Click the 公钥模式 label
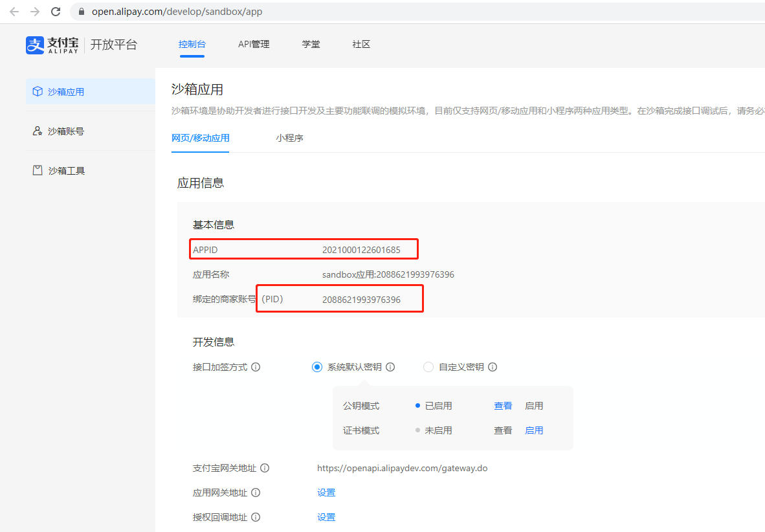Screen dimensions: 765x532 click(361, 406)
